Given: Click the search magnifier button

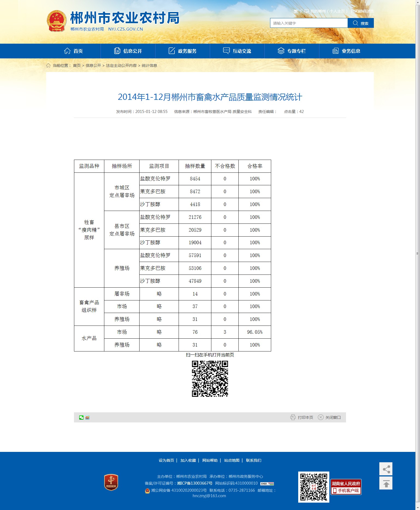Looking at the screenshot, I should (x=360, y=23).
